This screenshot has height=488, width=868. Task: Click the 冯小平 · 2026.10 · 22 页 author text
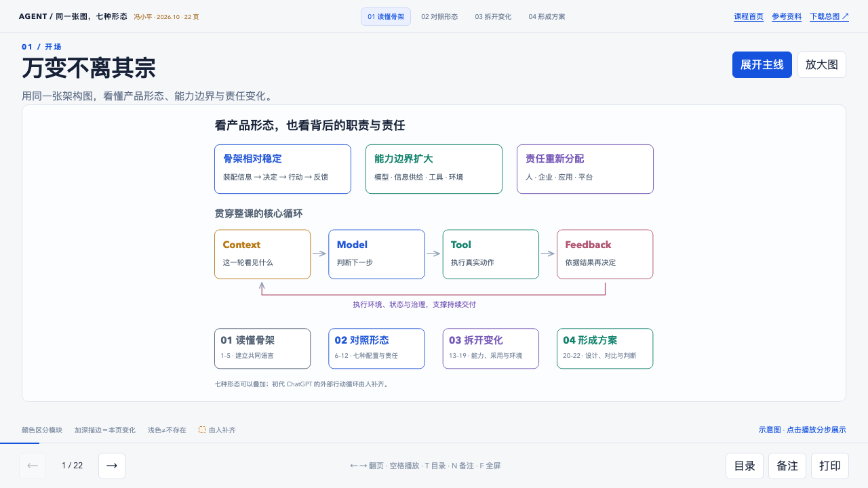point(166,16)
